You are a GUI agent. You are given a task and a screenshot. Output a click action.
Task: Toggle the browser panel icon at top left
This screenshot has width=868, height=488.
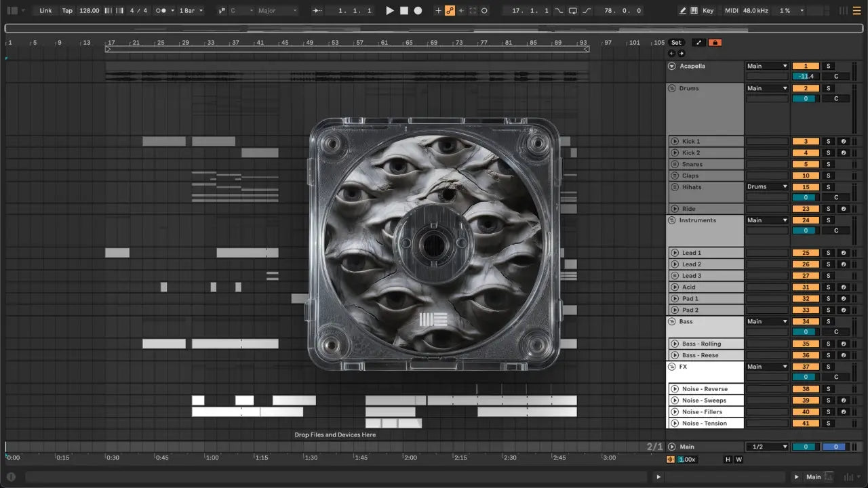click(12, 11)
